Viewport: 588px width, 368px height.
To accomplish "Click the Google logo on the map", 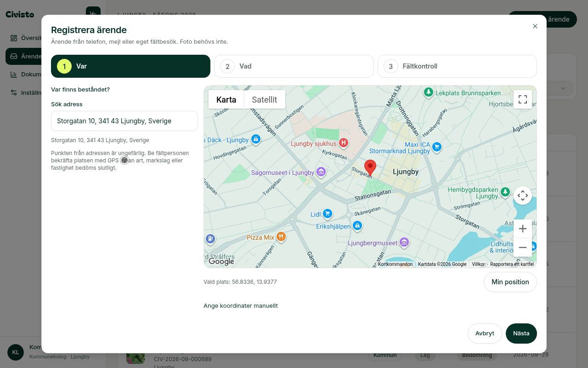I will (x=221, y=261).
